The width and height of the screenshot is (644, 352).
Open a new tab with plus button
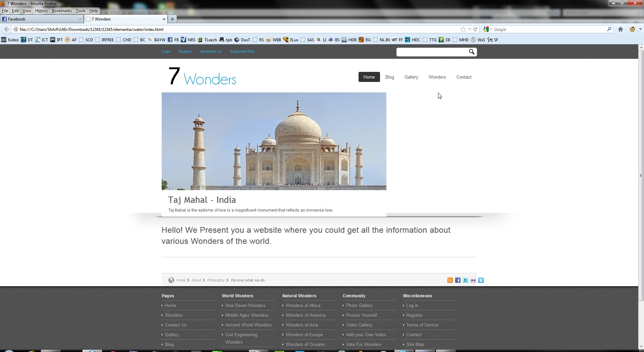(x=172, y=19)
